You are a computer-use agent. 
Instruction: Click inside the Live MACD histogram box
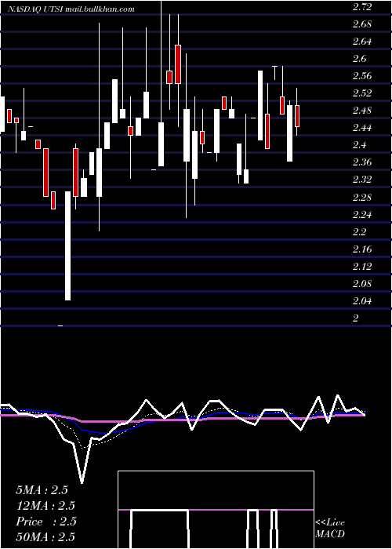[216, 510]
